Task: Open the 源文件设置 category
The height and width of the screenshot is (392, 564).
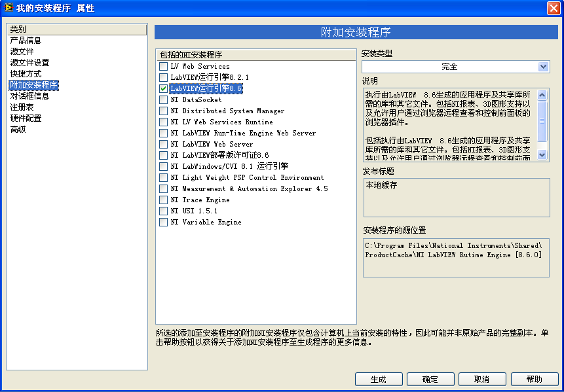Action: pyautogui.click(x=29, y=63)
